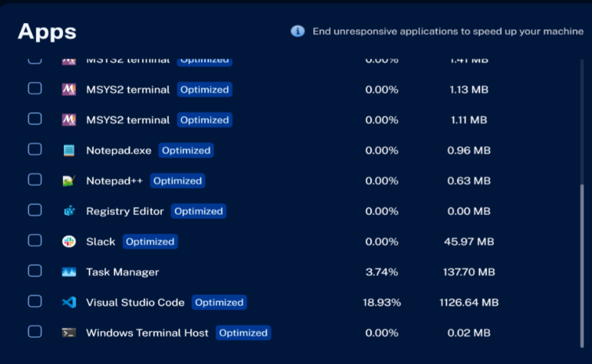Viewport: 592px width, 364px height.
Task: Click the "0.00%" CPU value in the Notepad.exe row
Action: point(382,151)
